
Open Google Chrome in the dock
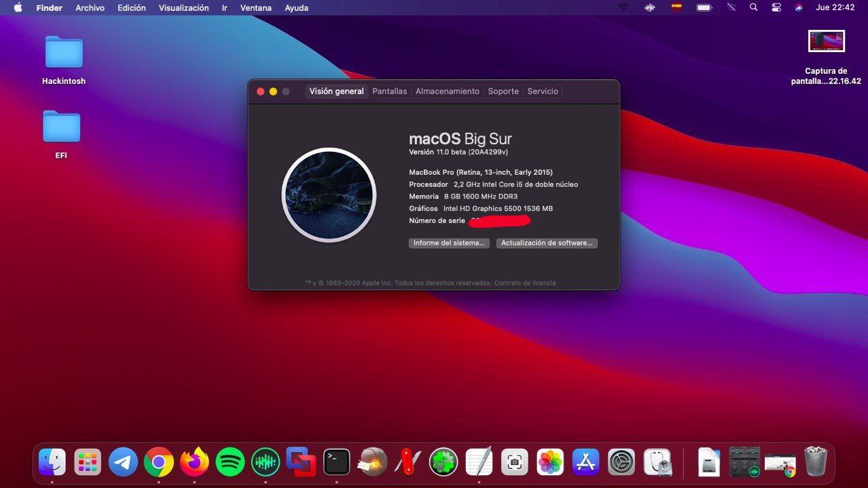[159, 462]
